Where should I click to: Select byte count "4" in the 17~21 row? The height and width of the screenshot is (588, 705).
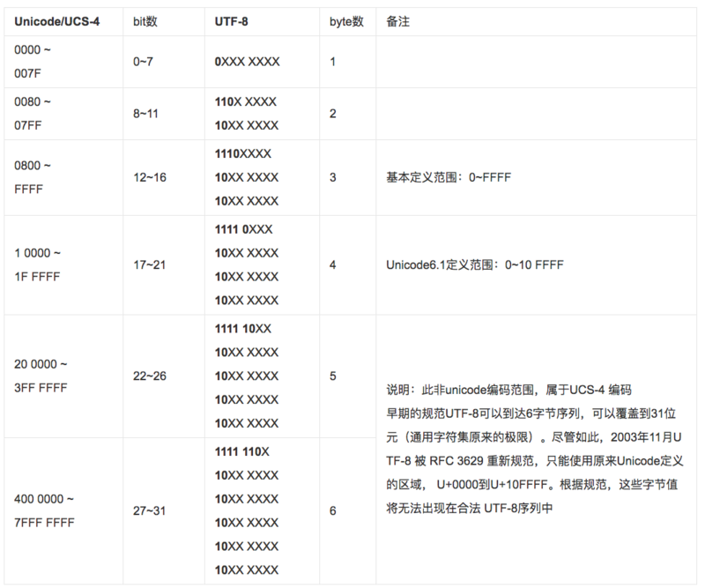coord(333,264)
